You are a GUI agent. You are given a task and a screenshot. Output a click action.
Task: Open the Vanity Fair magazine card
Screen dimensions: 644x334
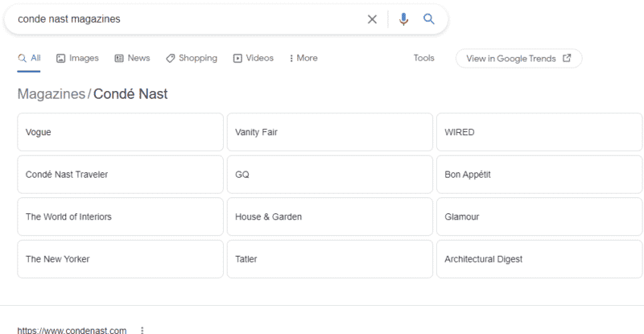coord(329,132)
